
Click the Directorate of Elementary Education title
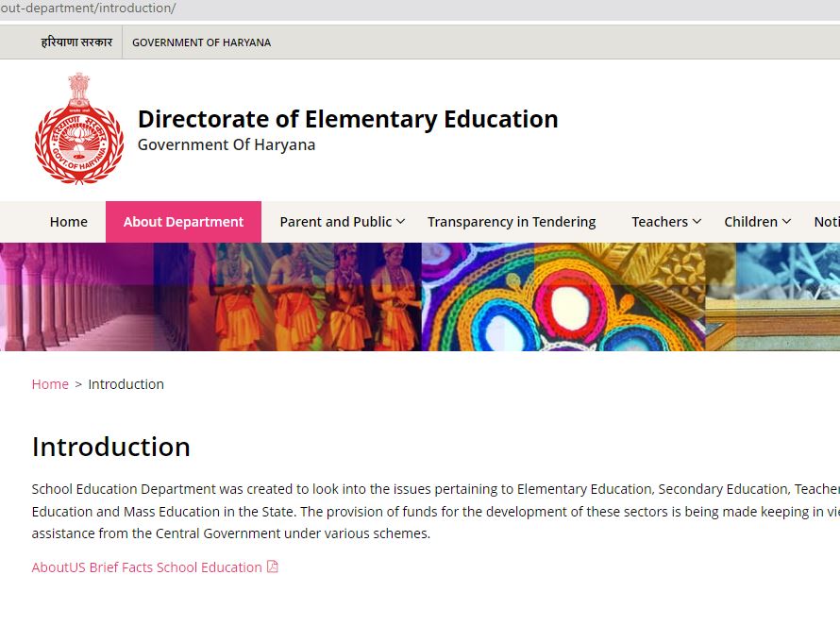348,119
